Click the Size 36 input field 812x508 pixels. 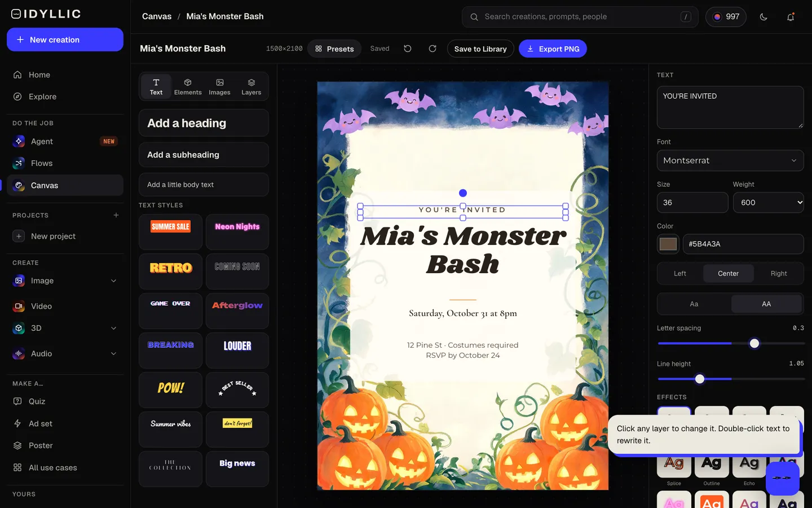click(x=692, y=203)
